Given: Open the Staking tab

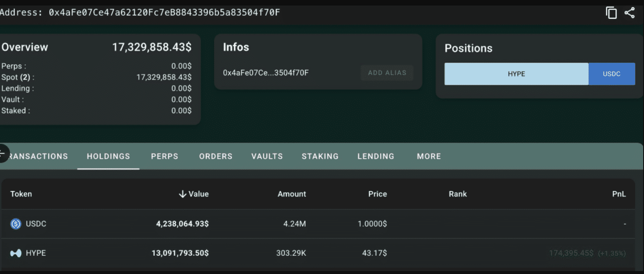Looking at the screenshot, I should [x=320, y=156].
